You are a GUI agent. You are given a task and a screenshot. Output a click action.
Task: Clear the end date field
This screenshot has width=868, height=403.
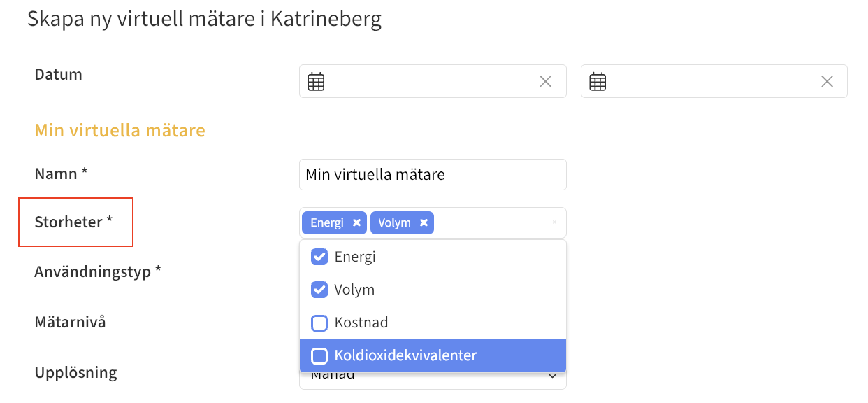click(x=827, y=82)
